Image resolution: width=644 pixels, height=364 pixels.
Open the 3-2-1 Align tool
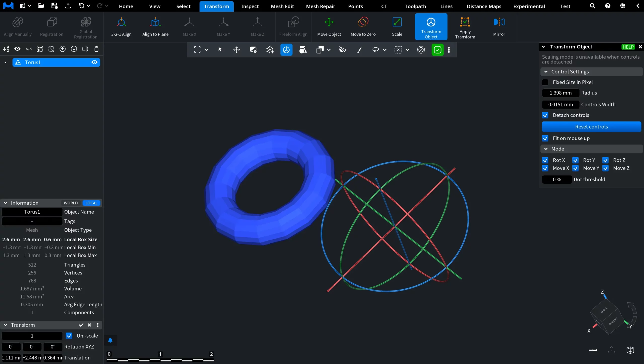(x=121, y=27)
